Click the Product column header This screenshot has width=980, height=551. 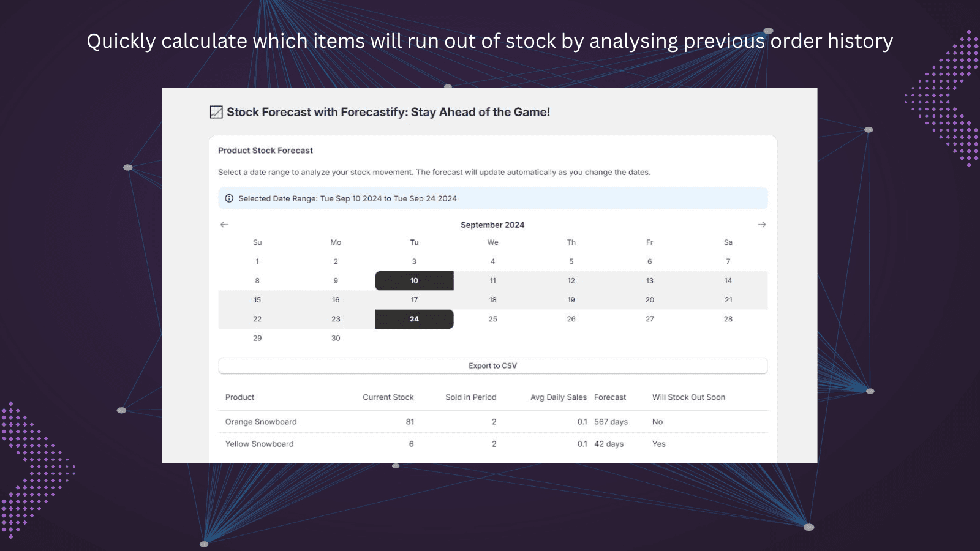[239, 397]
